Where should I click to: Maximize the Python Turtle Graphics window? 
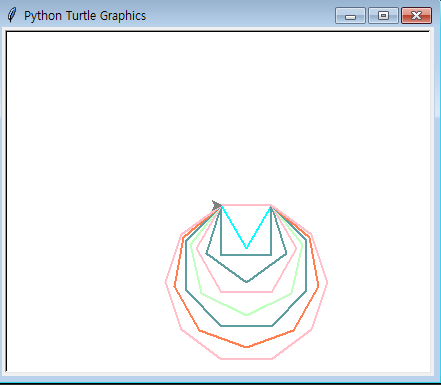click(x=383, y=16)
